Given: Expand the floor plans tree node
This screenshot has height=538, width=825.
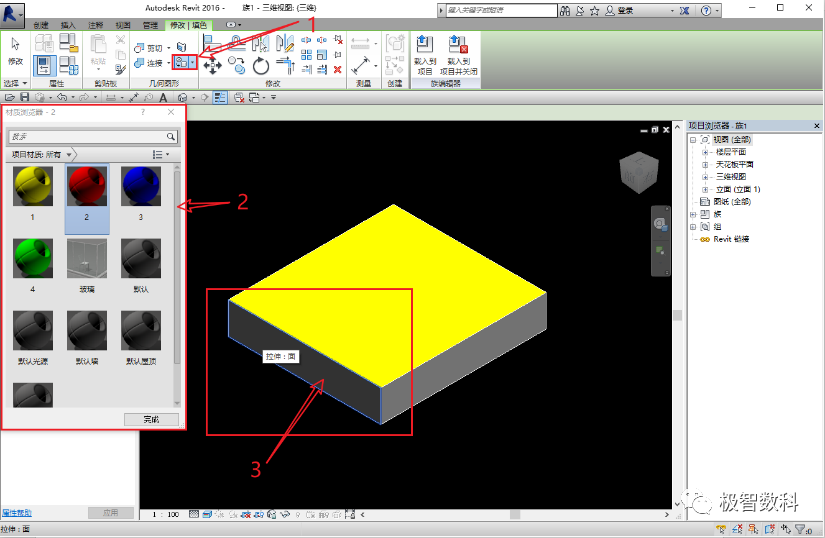Looking at the screenshot, I should click(705, 152).
